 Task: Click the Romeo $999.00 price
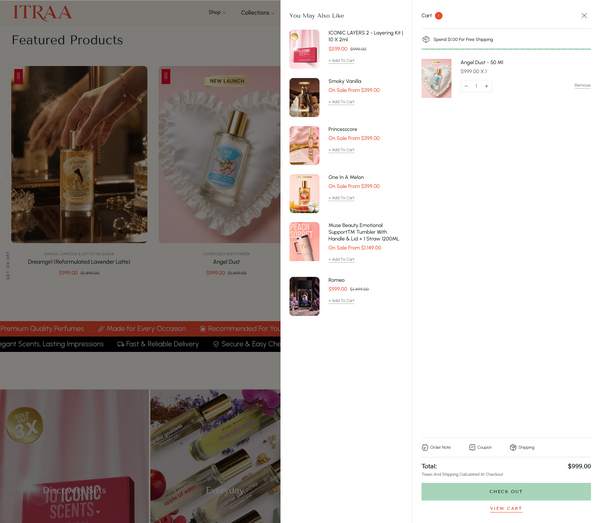[338, 289]
